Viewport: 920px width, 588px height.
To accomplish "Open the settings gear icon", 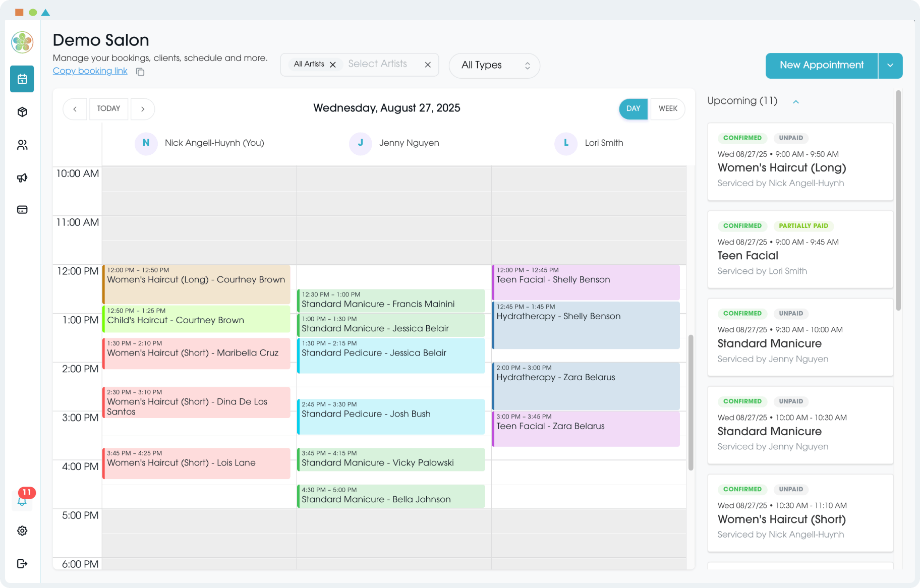I will (22, 531).
